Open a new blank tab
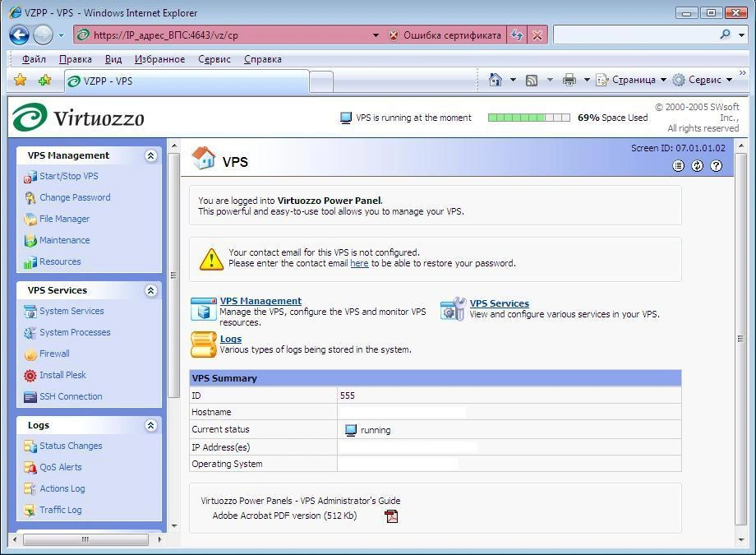The image size is (756, 555). tap(321, 81)
